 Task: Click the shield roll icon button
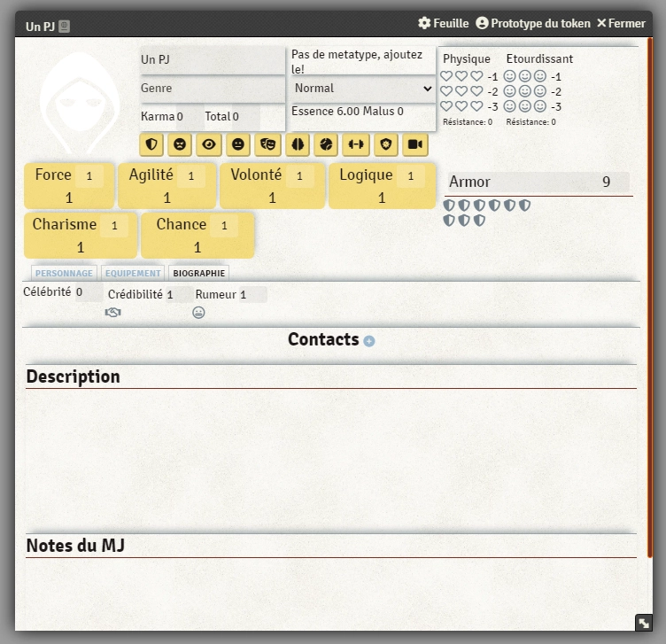tap(151, 144)
